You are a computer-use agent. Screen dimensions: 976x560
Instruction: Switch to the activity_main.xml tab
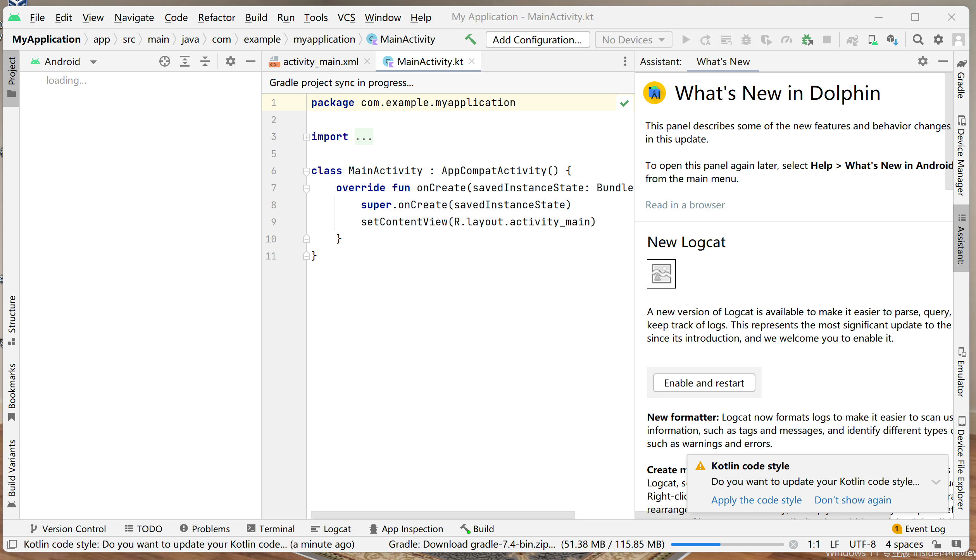(320, 62)
